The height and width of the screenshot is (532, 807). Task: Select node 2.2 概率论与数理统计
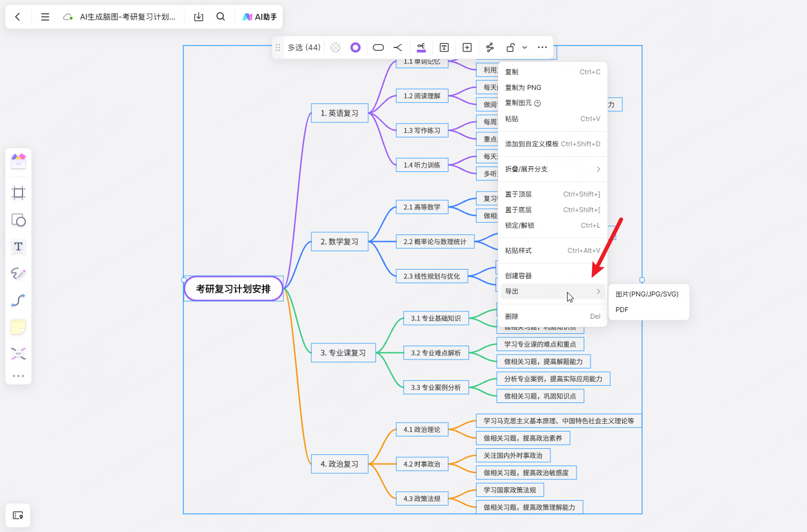435,242
